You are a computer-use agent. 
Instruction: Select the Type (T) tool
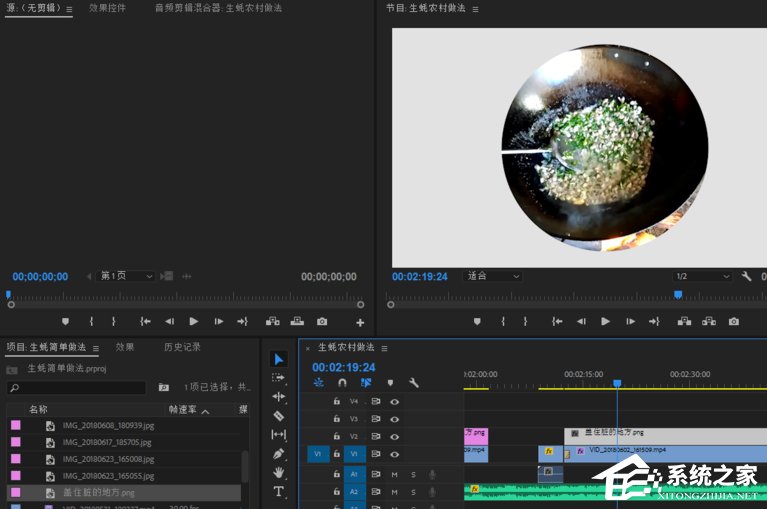click(279, 491)
